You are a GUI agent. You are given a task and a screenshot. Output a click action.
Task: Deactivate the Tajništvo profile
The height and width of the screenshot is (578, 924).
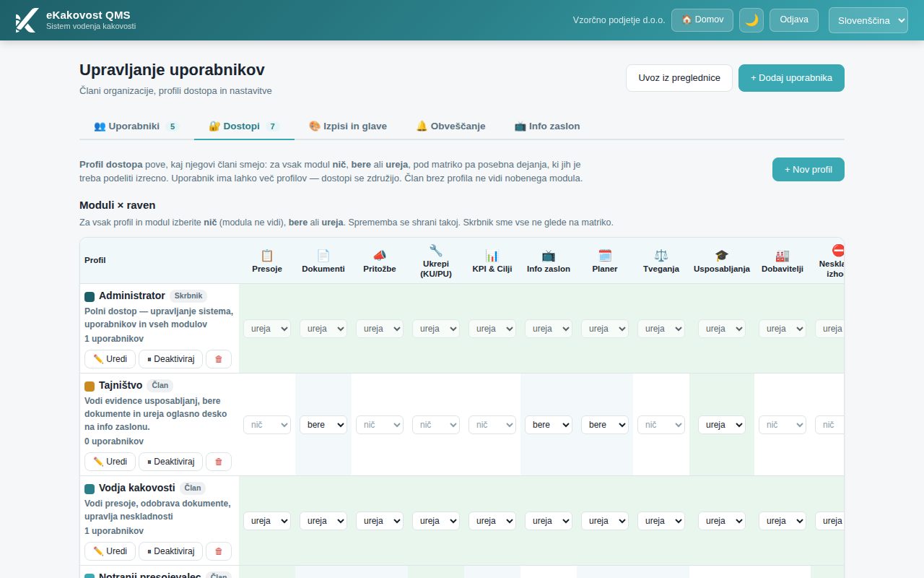[x=170, y=462]
